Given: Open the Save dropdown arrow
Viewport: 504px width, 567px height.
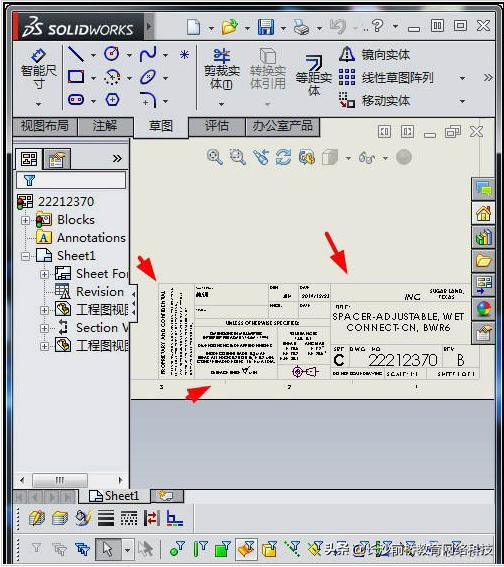Looking at the screenshot, I should pos(283,28).
